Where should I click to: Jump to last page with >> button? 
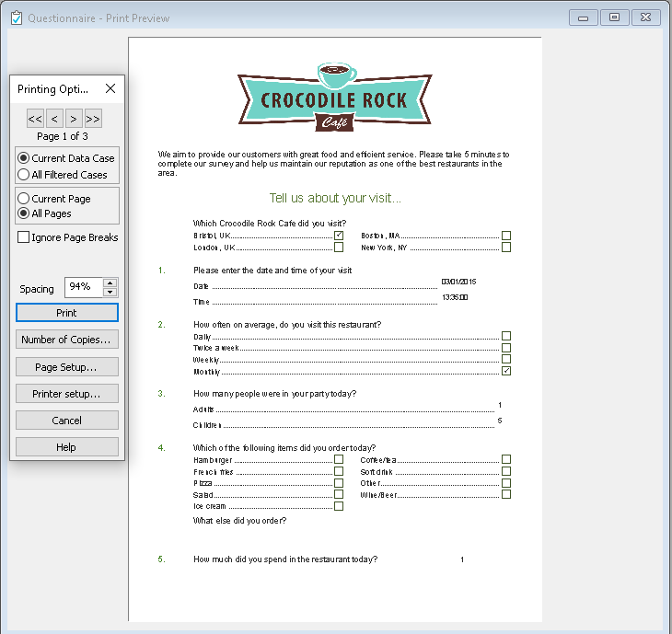click(x=93, y=119)
